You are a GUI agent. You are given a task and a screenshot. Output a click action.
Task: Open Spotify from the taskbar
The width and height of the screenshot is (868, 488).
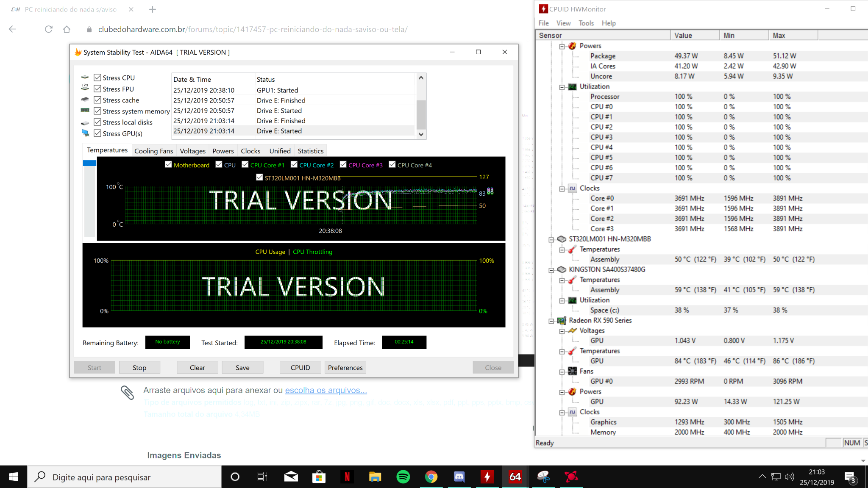pos(403,477)
